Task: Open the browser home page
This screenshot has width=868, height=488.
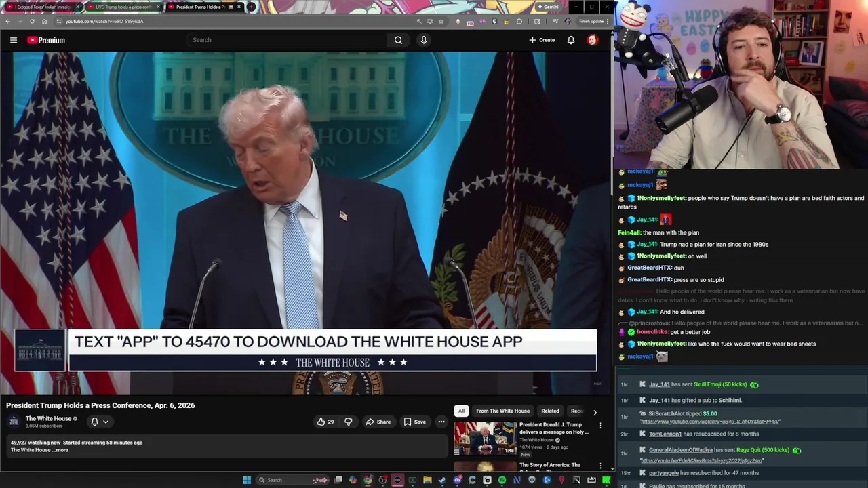Action: [x=44, y=21]
